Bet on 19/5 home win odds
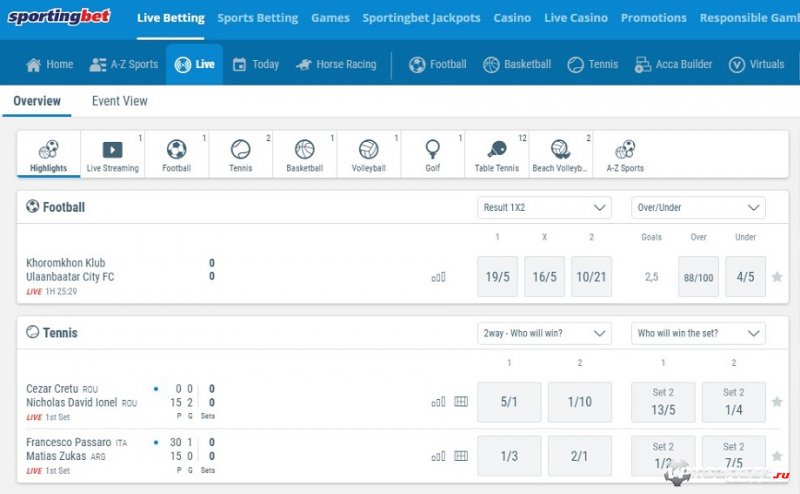 click(x=497, y=277)
